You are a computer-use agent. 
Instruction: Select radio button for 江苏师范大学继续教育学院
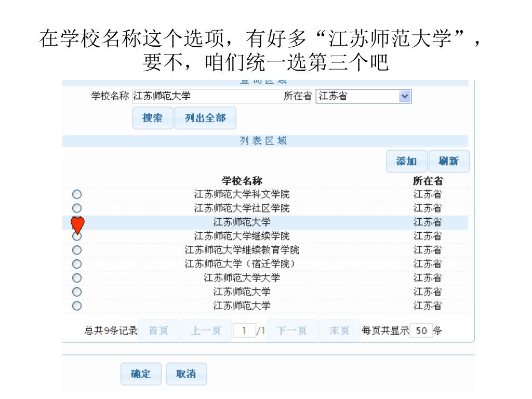(77, 250)
